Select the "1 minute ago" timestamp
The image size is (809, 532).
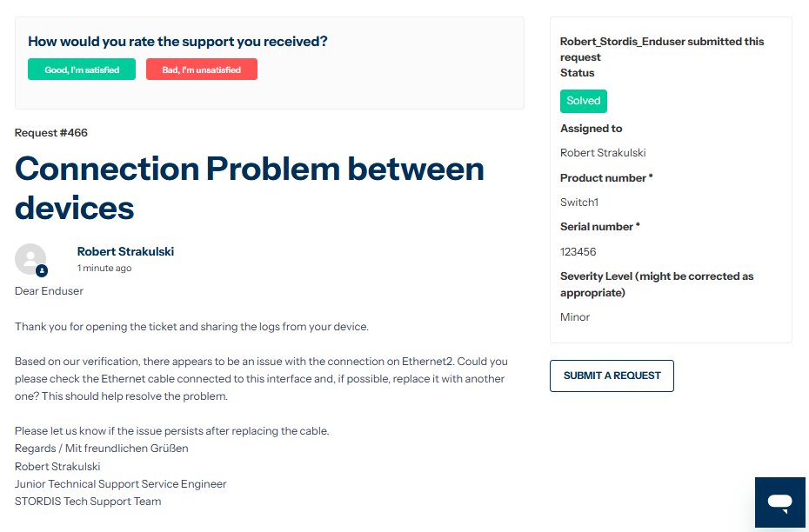pos(104,268)
